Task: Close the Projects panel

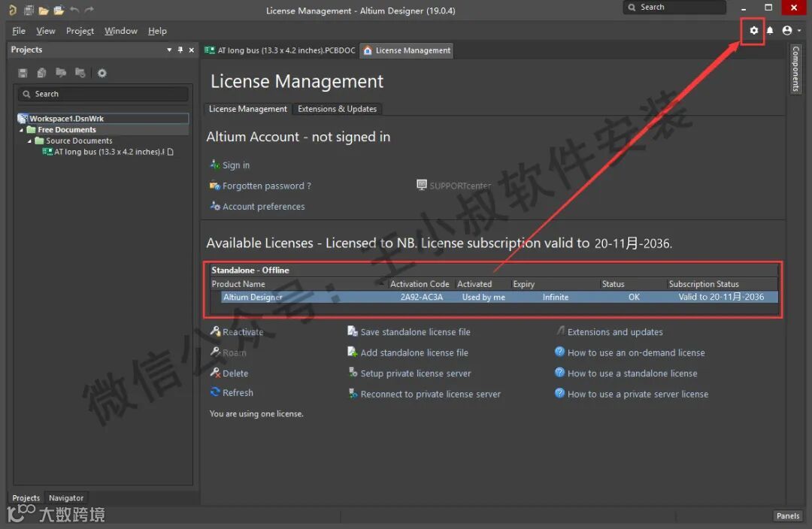Action: click(x=192, y=50)
